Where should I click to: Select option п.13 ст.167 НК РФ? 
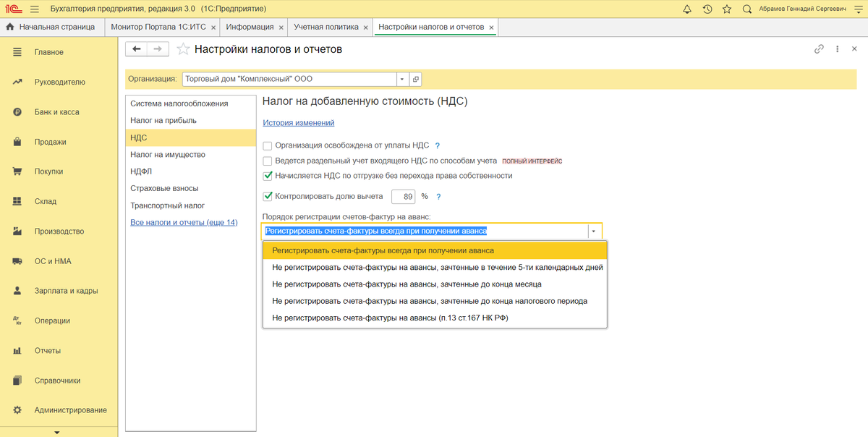point(435,318)
